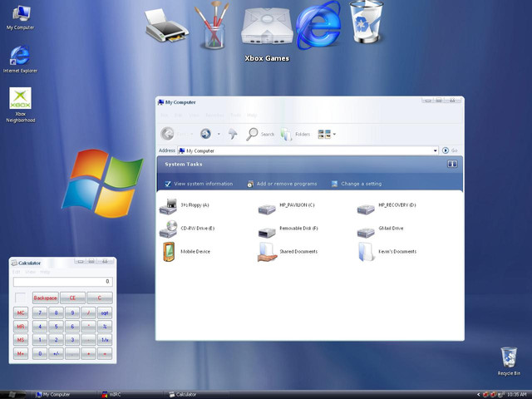Click the 7 key in Calculator
532x399 pixels.
click(40, 313)
